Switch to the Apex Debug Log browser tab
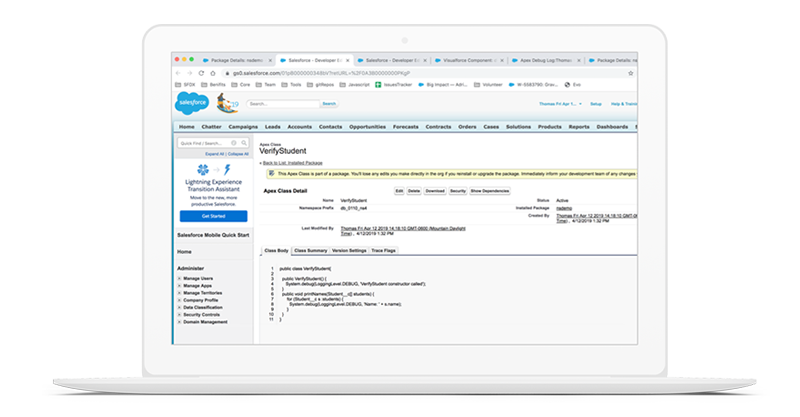This screenshot has width=800, height=417. pos(545,60)
